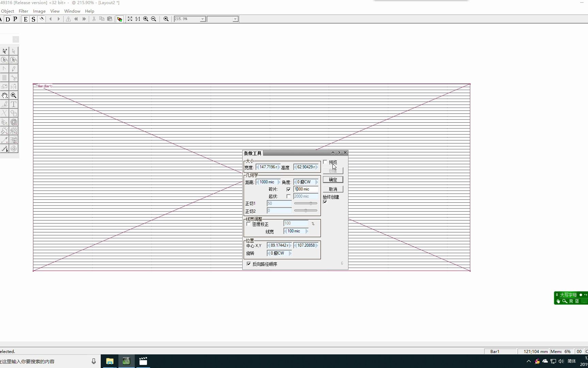Select the scissors cut tool
The image size is (588, 368).
pyautogui.click(x=14, y=78)
